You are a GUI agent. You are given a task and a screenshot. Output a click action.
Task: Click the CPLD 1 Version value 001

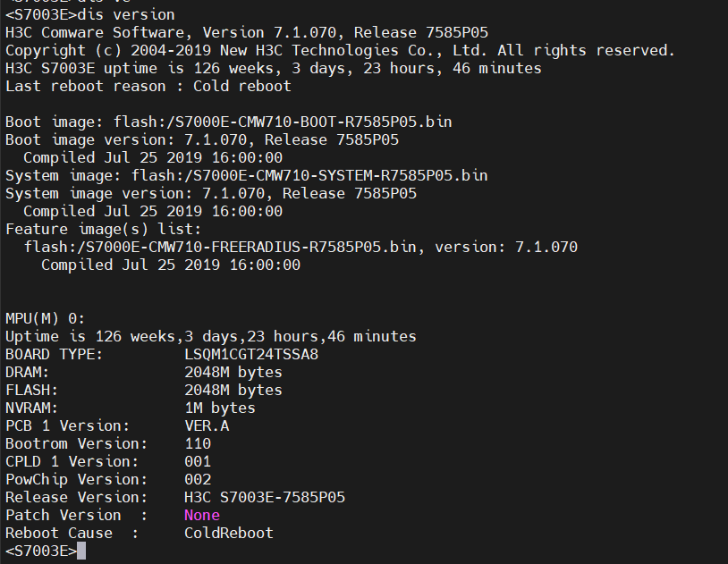[198, 461]
